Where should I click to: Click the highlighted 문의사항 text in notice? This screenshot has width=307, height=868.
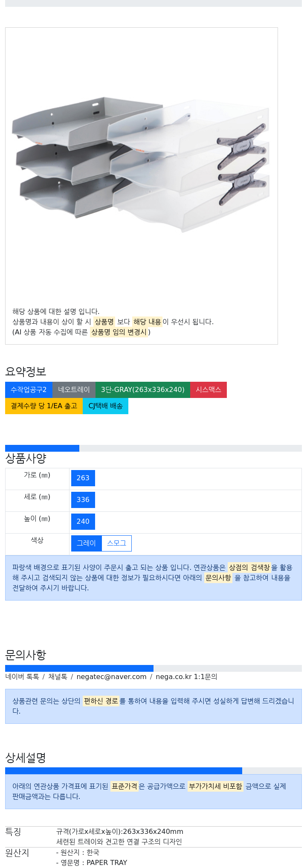(218, 578)
